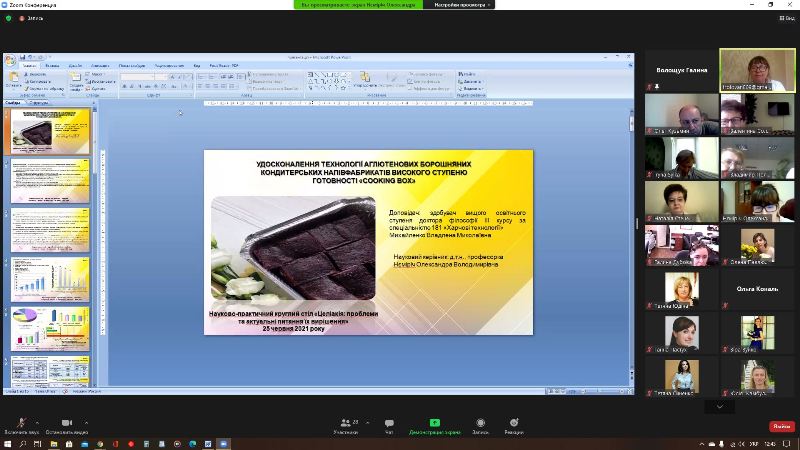Screen dimensions: 800x450
Task: Open File Explorer from the taskbar
Action: [54, 444]
